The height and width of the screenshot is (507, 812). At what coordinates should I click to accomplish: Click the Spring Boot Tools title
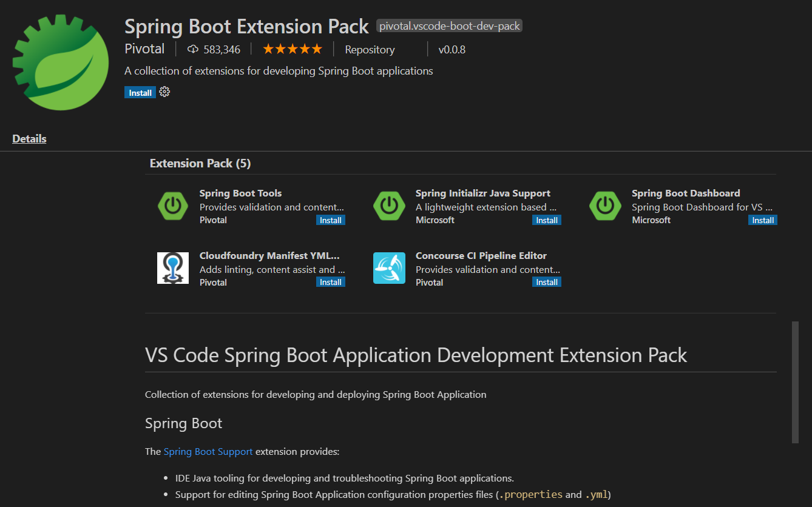point(241,193)
